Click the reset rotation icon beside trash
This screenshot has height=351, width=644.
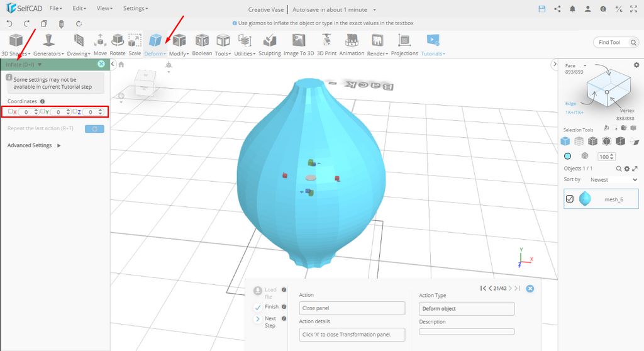(x=79, y=24)
